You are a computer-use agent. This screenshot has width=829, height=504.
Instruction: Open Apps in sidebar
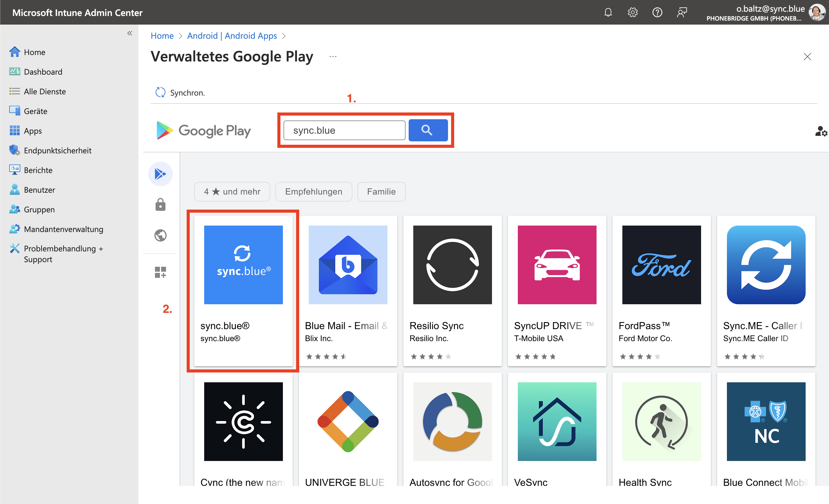(x=26, y=131)
